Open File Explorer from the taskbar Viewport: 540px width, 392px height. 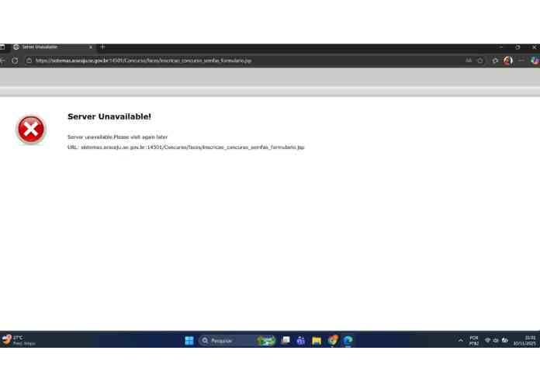pyautogui.click(x=317, y=340)
